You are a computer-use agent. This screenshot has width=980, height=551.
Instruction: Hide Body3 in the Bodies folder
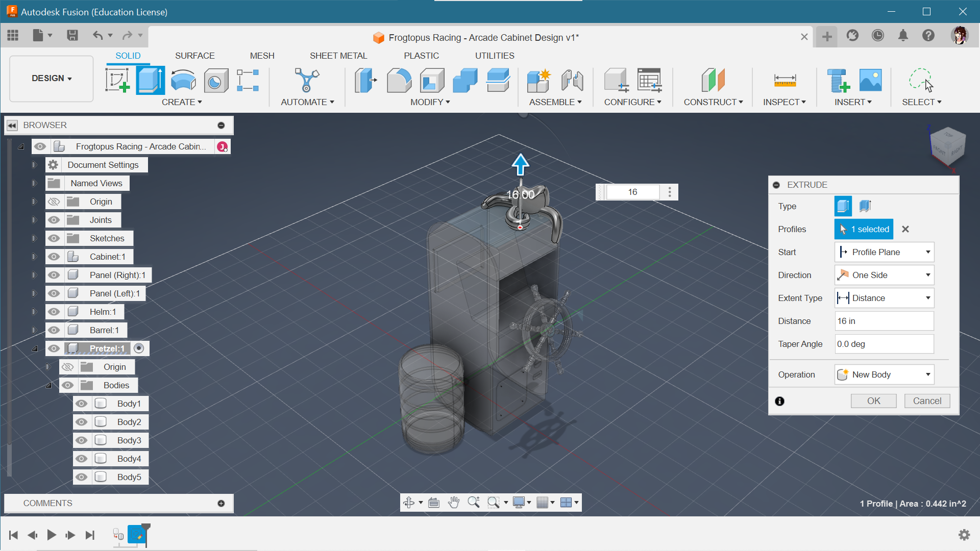pyautogui.click(x=81, y=440)
